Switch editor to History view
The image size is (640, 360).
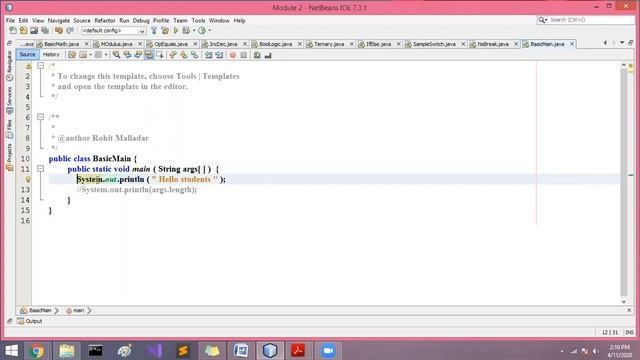pos(51,54)
